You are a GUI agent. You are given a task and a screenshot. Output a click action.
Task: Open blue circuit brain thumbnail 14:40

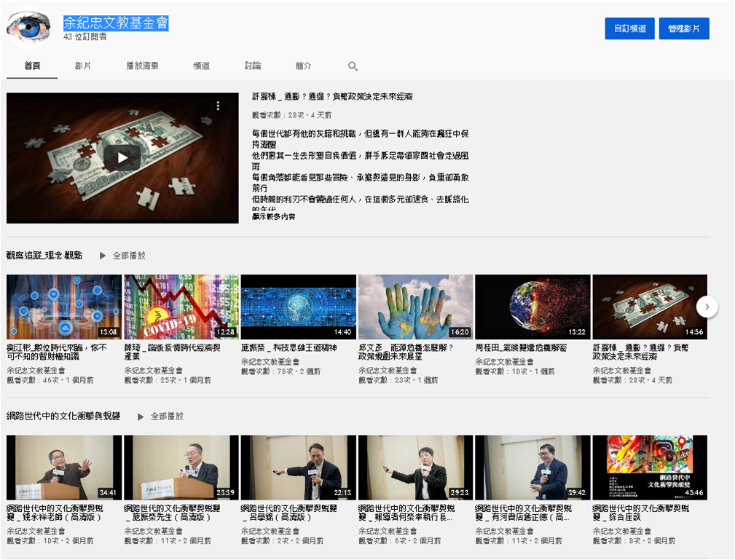pos(299,307)
